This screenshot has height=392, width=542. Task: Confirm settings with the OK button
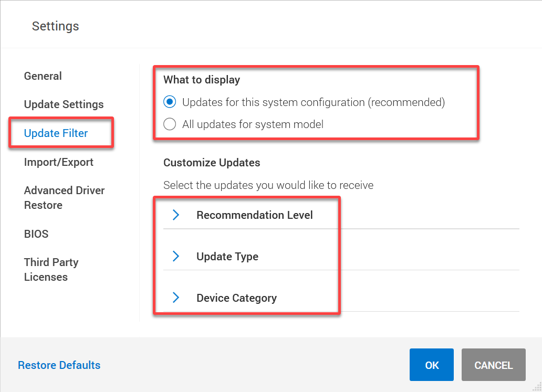(x=431, y=365)
